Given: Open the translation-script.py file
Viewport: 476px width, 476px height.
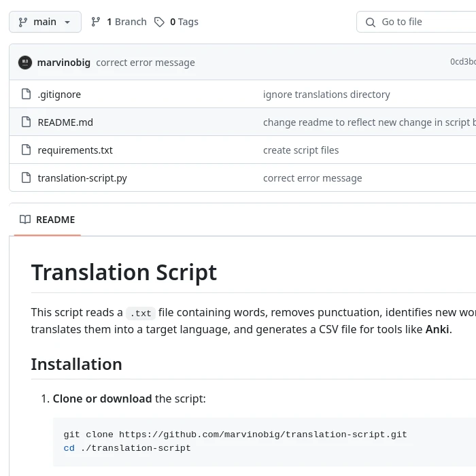Looking at the screenshot, I should [x=82, y=178].
